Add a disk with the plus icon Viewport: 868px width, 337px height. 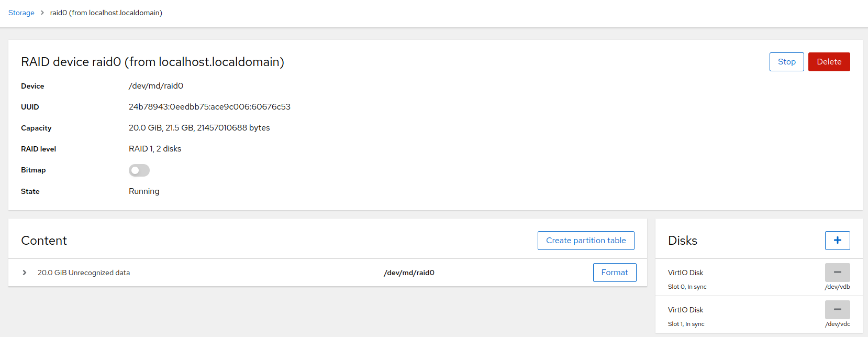point(837,241)
